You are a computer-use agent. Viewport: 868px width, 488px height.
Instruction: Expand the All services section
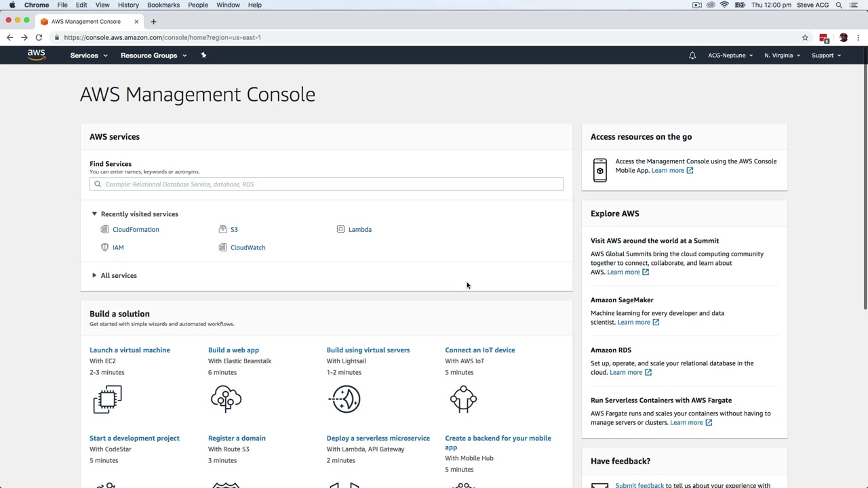[94, 275]
